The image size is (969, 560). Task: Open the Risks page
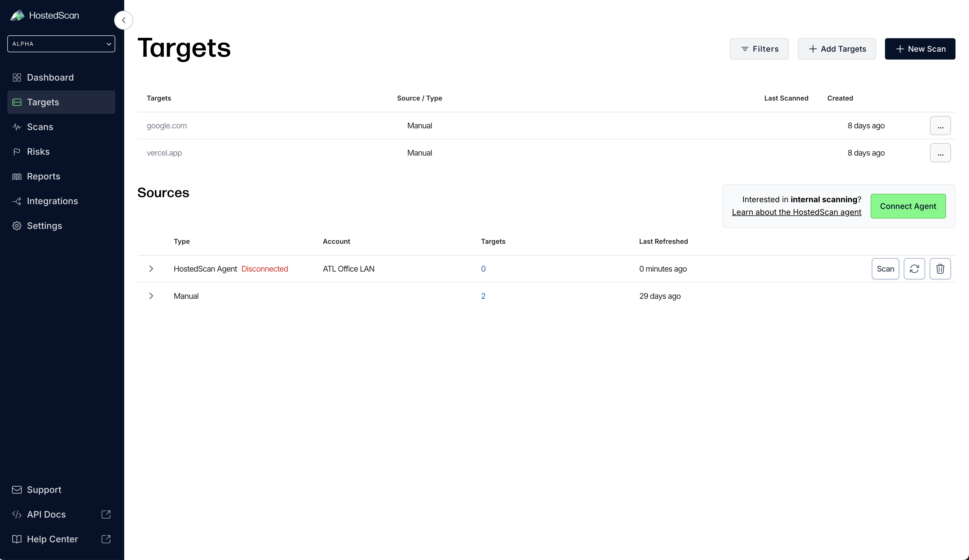[x=61, y=152]
